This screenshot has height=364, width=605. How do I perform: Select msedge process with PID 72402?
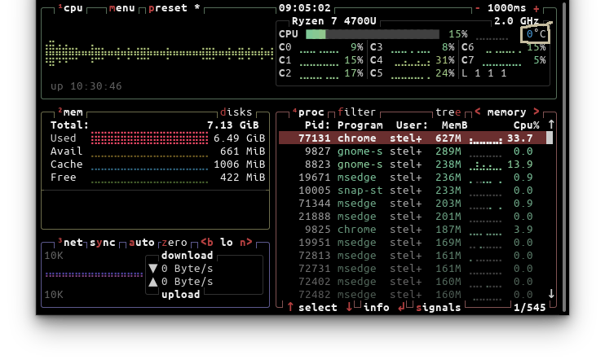[x=413, y=281]
